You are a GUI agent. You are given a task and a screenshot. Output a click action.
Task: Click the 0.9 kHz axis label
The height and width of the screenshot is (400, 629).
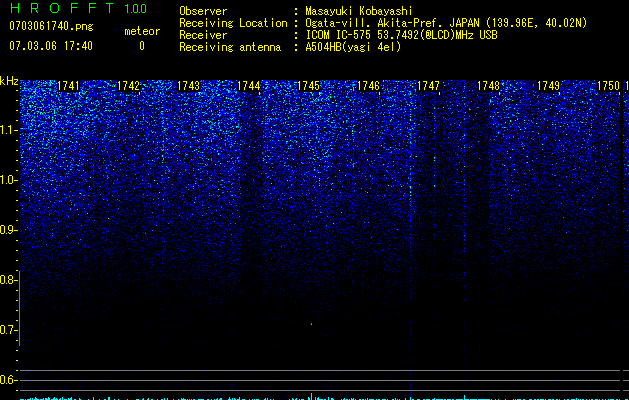pos(8,230)
